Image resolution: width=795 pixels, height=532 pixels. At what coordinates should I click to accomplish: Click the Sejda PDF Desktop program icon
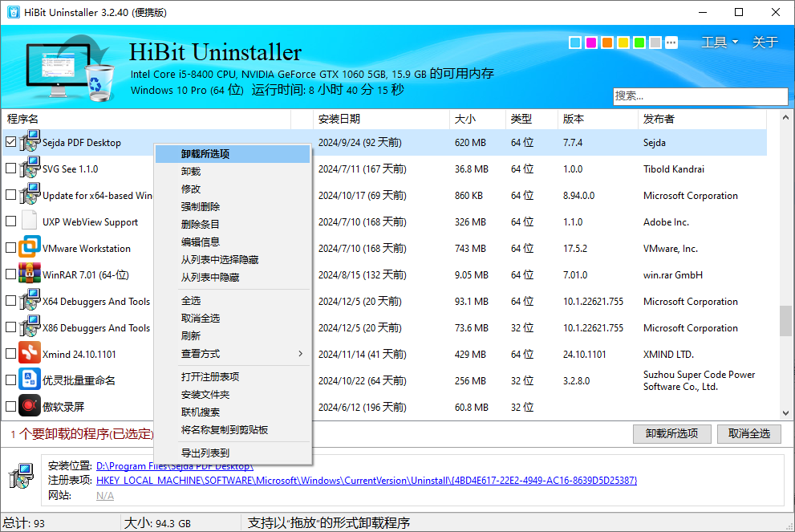tap(30, 142)
